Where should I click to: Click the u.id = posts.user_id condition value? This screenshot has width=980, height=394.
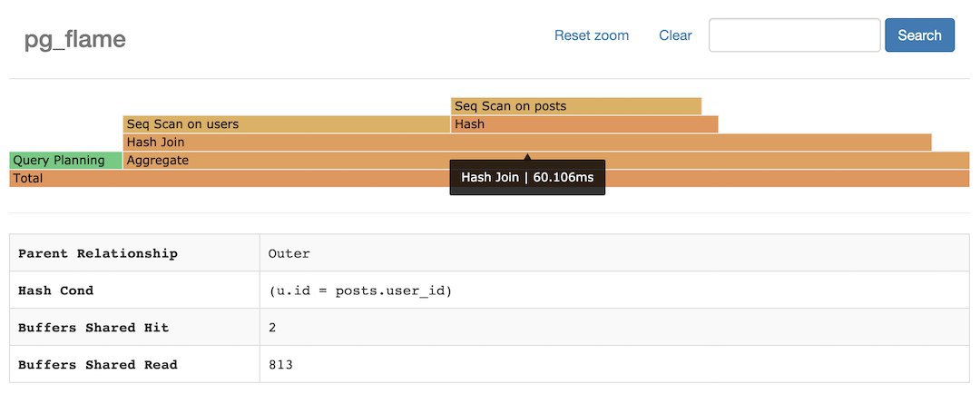point(360,291)
